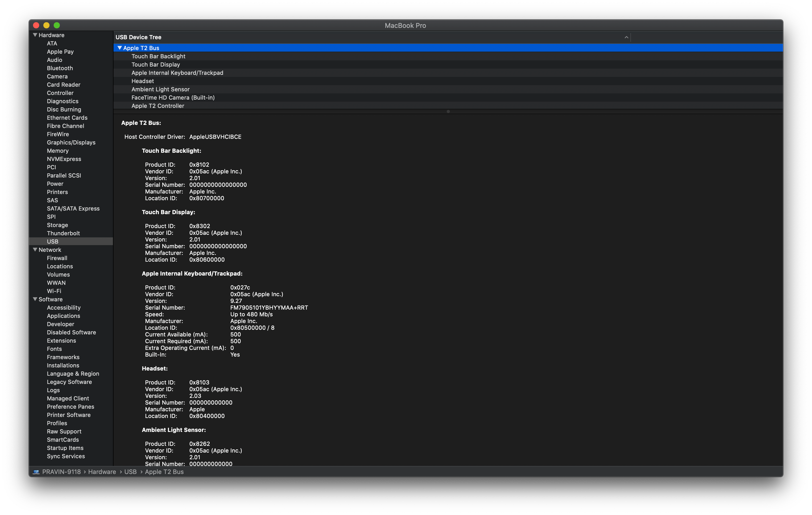Select Thunderbolt in the sidebar
This screenshot has width=812, height=515.
63,233
